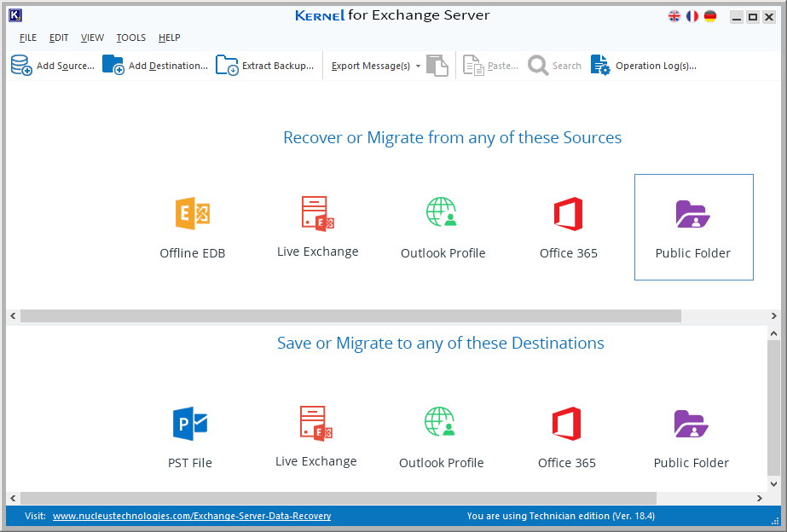Visit nucleustechnologies.com Exchange recovery link
Viewport: 787px width, 532px height.
point(192,516)
